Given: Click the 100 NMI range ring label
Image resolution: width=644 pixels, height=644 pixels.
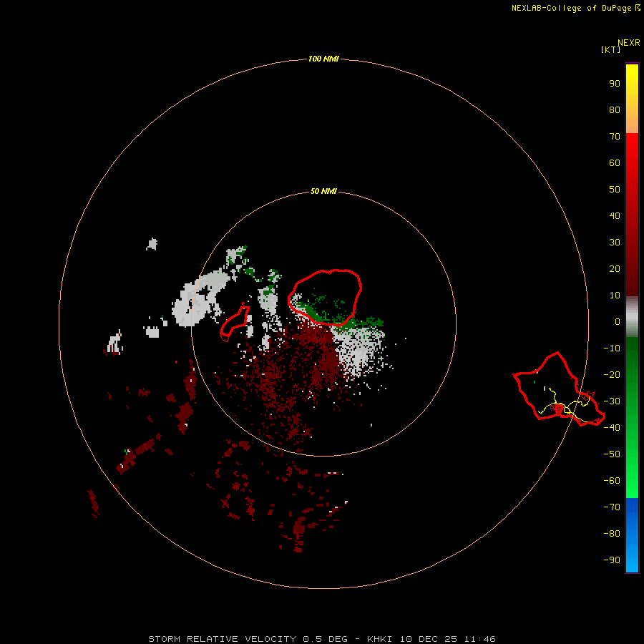Looking at the screenshot, I should coord(323,59).
